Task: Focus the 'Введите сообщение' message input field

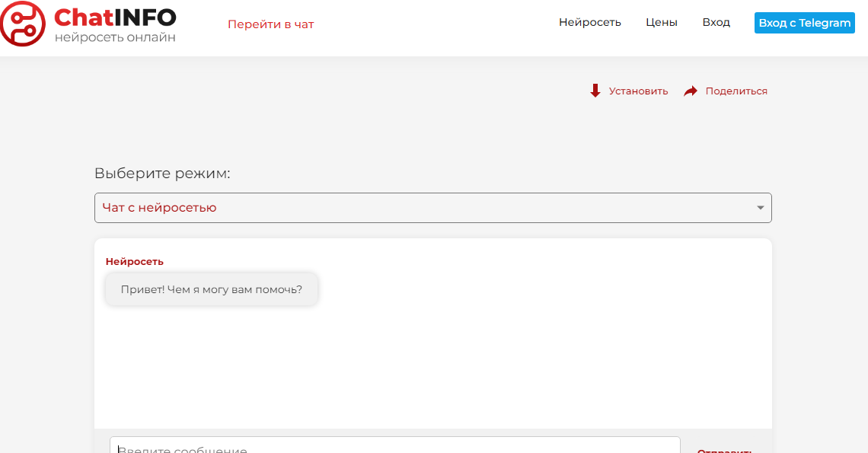Action: click(394, 445)
